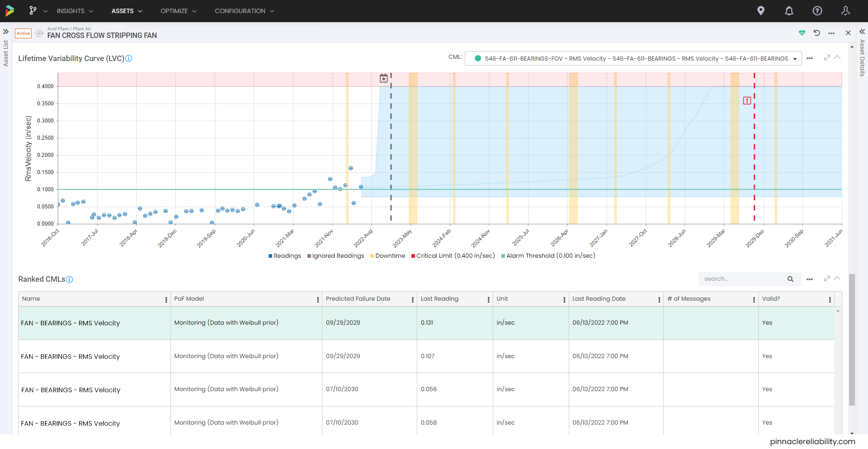
Task: Click the health heartbeat icon on the asset header
Action: pos(802,33)
